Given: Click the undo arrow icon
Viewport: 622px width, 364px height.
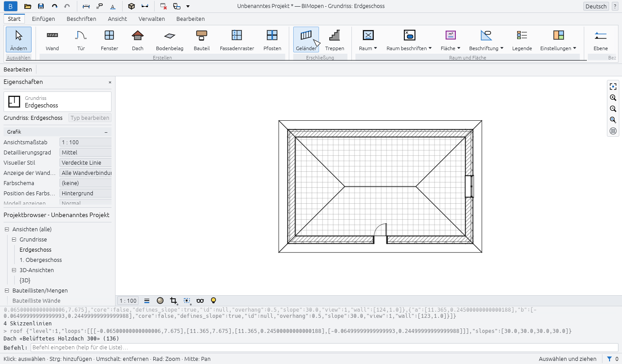Looking at the screenshot, I should point(54,6).
